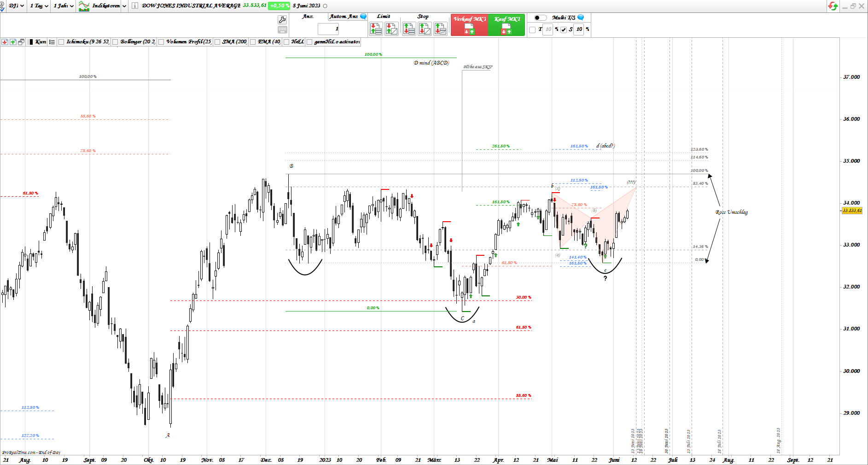Click the Indikatoren menu label
This screenshot has width=868, height=465.
[106, 6]
